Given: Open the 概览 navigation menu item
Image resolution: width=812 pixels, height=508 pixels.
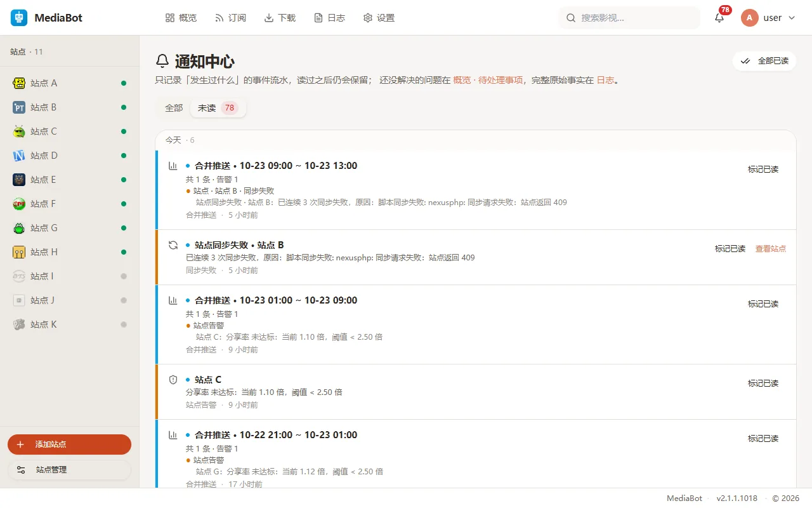Looking at the screenshot, I should click(181, 18).
